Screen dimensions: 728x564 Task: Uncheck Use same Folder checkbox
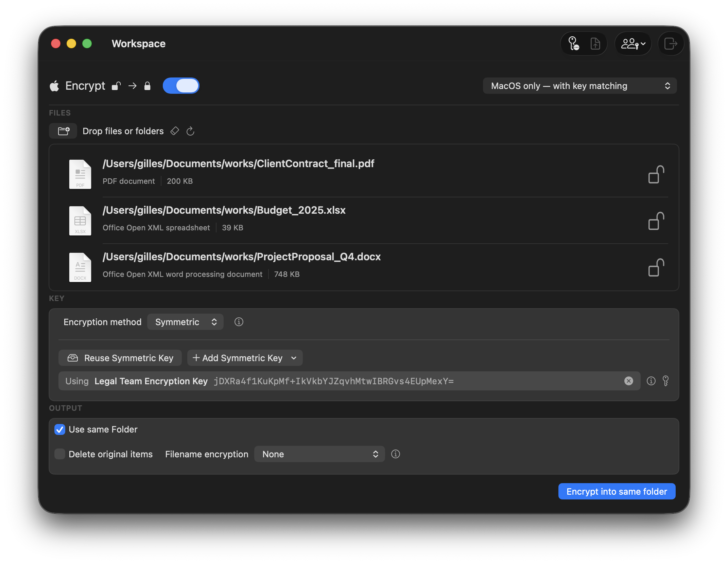(60, 429)
